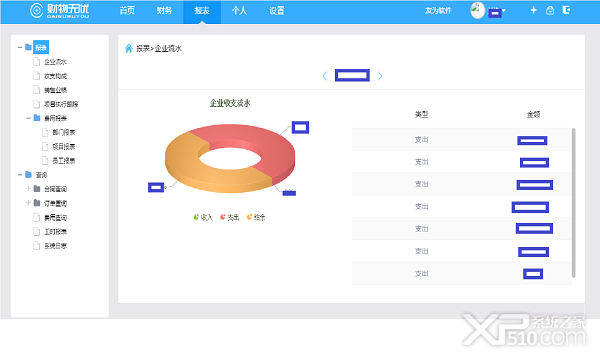The image size is (600, 360).
Task: Open the 设置 menu tab
Action: (277, 11)
